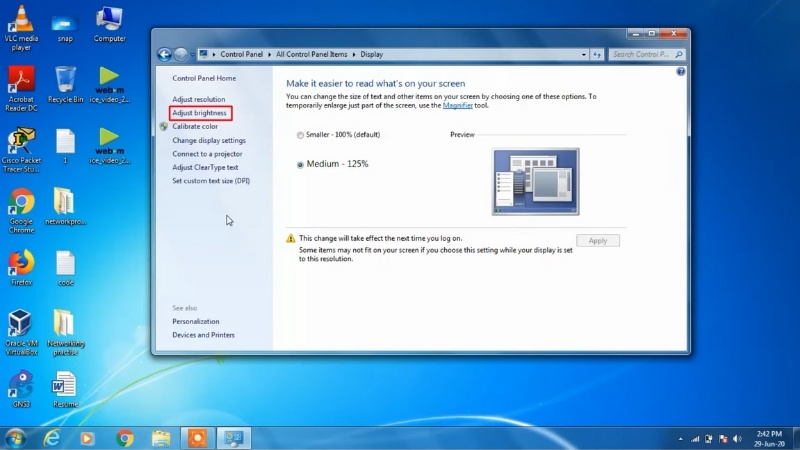Open Cisco Packet Tracer desktop shortcut
800x450 pixels.
tap(21, 150)
